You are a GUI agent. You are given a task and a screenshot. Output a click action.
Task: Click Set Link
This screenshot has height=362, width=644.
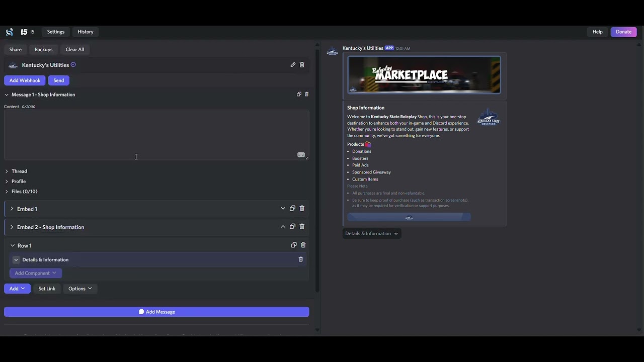(x=47, y=289)
